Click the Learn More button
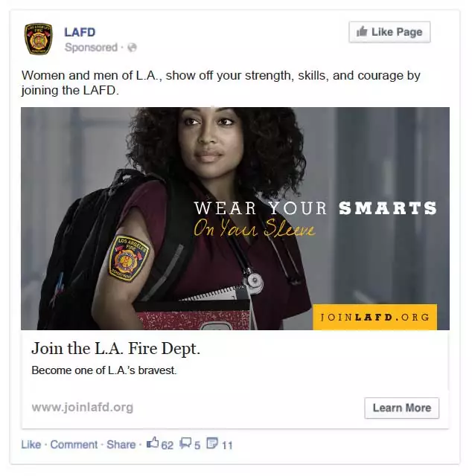 click(x=402, y=408)
